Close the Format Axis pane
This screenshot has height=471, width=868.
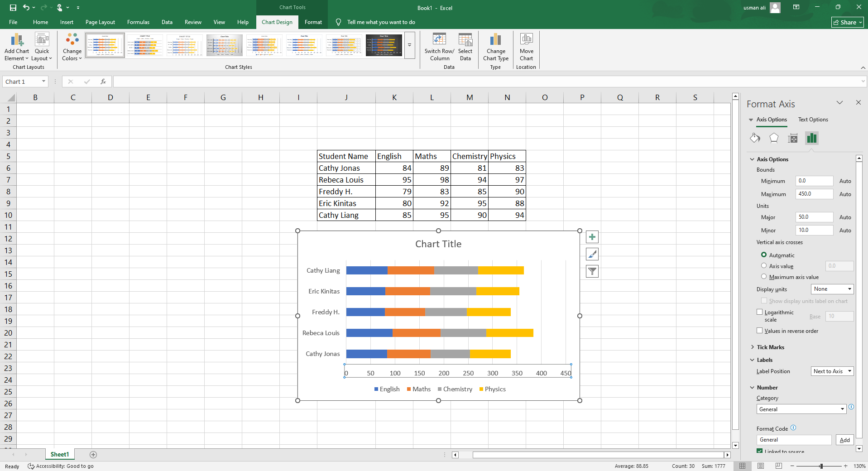point(858,103)
